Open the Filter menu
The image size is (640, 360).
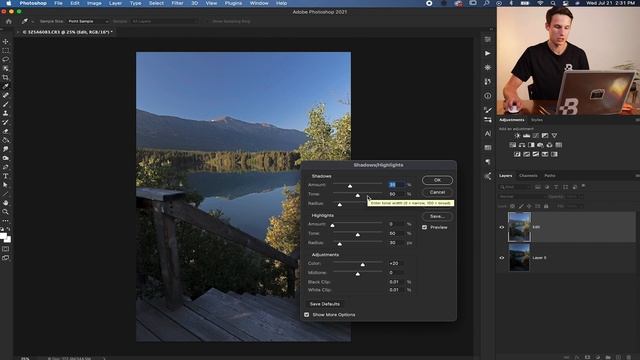point(177,3)
